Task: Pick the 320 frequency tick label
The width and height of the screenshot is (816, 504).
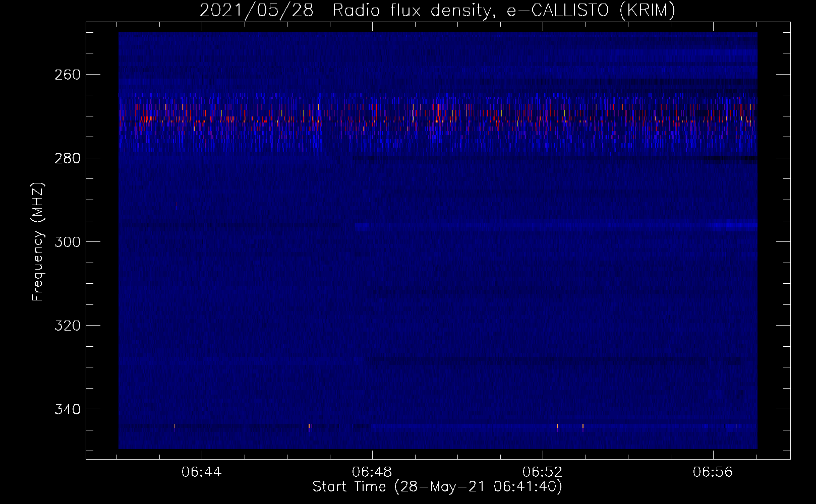Action: 67,326
